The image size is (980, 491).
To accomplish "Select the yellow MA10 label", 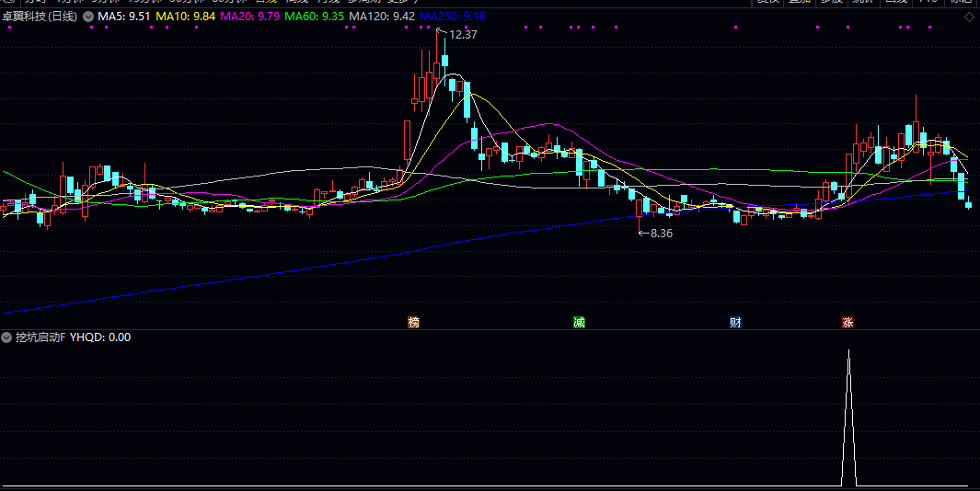I will pyautogui.click(x=186, y=17).
